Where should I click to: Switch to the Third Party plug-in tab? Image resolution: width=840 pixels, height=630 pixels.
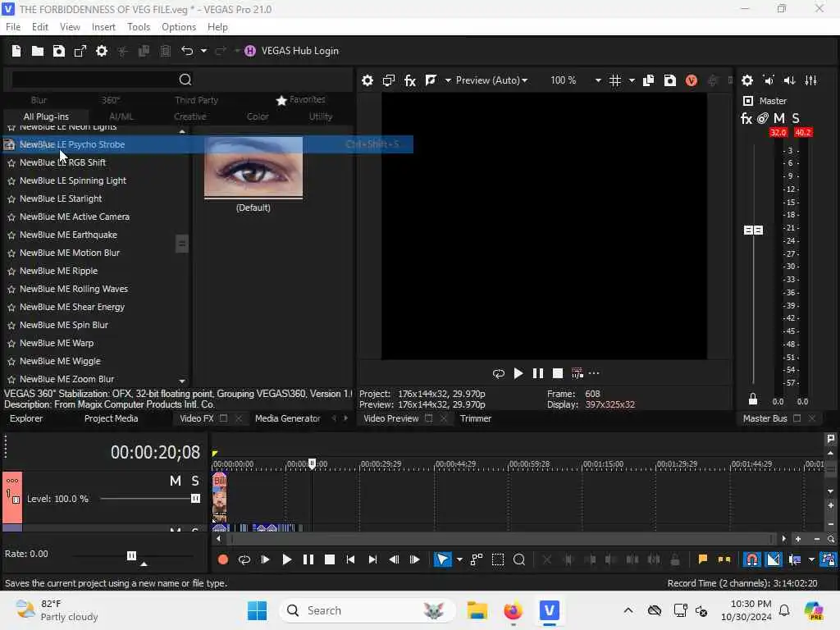pyautogui.click(x=196, y=100)
